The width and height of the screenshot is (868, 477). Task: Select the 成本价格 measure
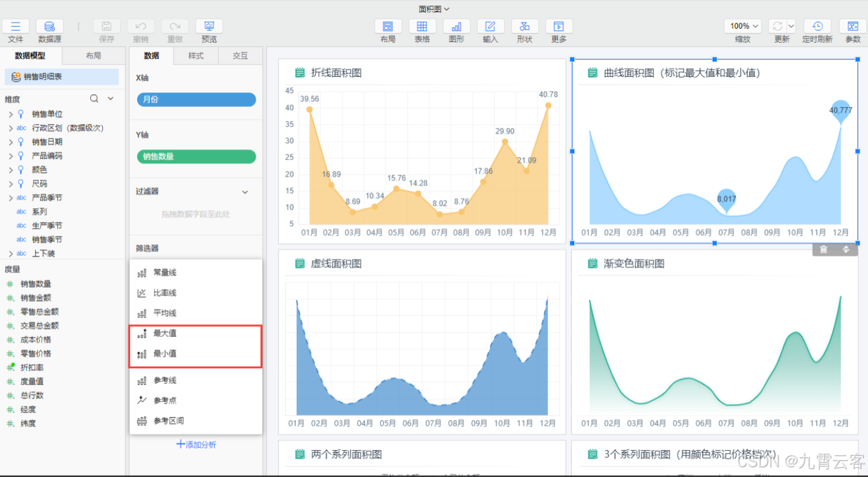point(36,340)
